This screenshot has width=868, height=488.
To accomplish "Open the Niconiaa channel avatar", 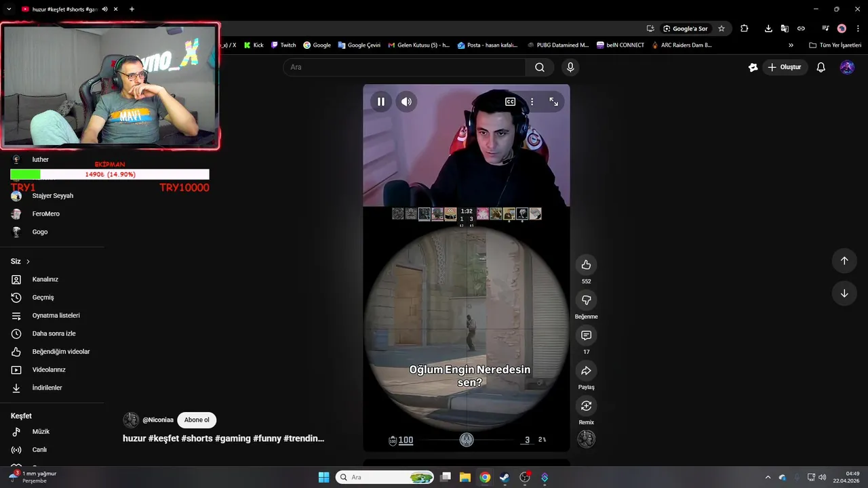I will coord(131,420).
